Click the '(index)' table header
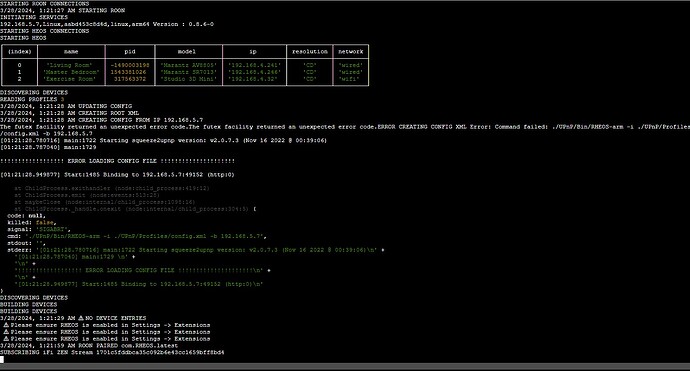Screen dimensions: 690x371 20,51
